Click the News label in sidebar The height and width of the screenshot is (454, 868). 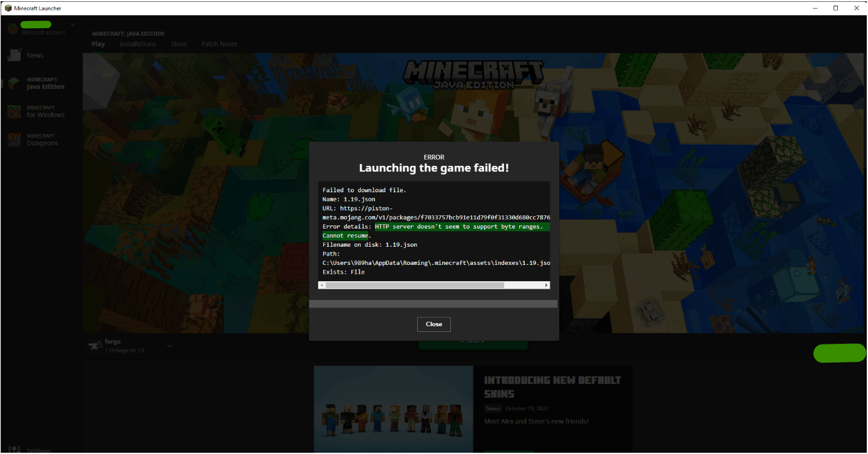pos(35,55)
